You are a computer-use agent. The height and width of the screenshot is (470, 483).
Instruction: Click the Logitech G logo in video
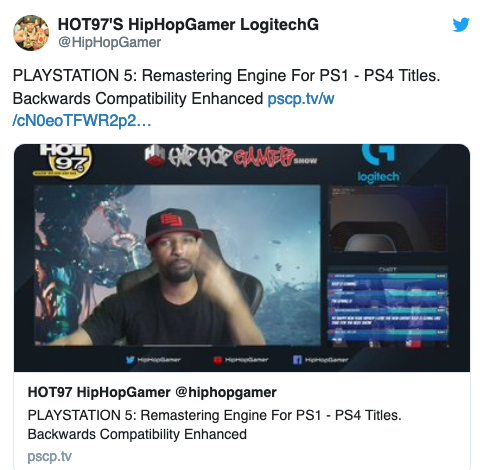tap(378, 155)
